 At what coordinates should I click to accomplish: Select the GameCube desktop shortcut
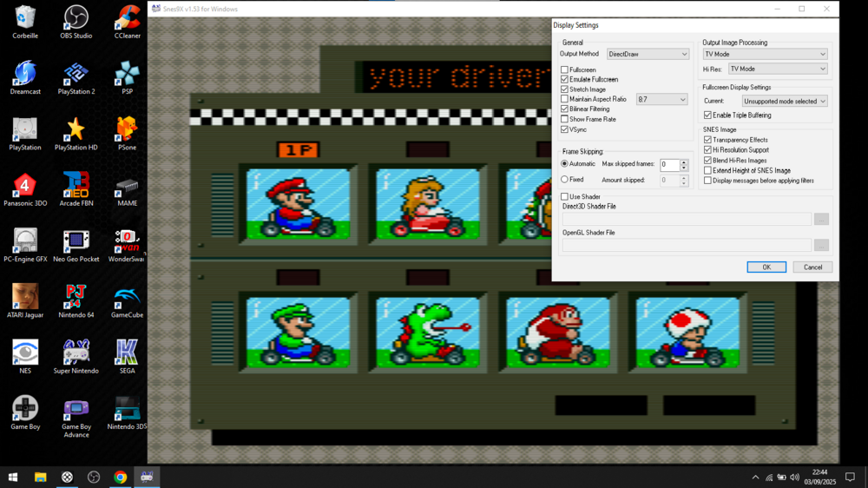pyautogui.click(x=128, y=301)
